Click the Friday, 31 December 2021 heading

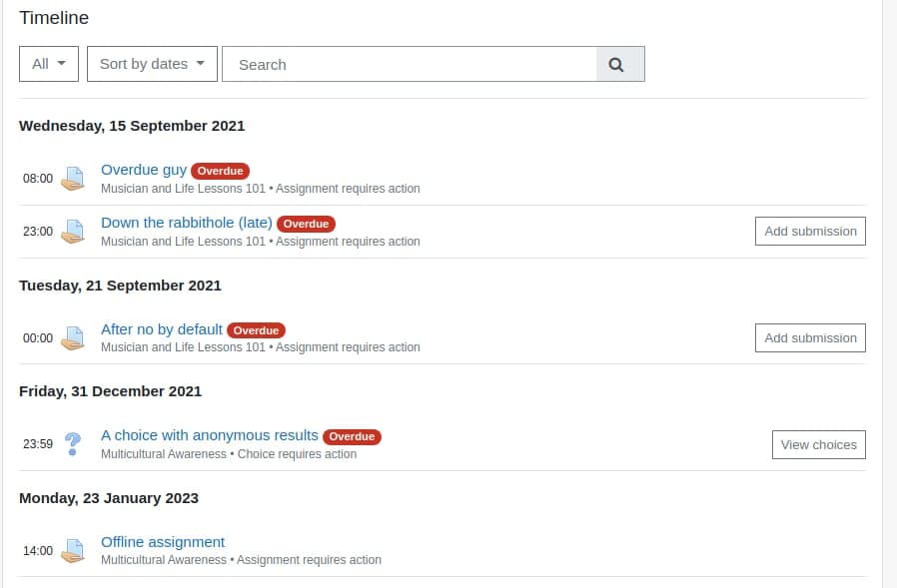tap(111, 391)
